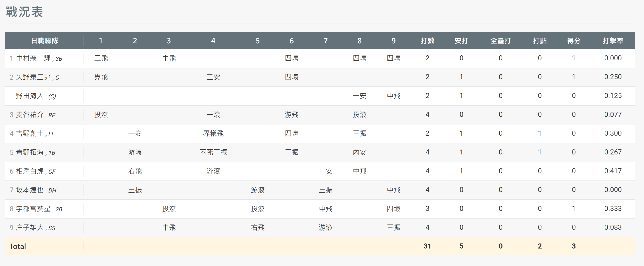Viewport: 644px width, 266px height.
Task: Click player name 矢野泰二郎
Action: 33,77
